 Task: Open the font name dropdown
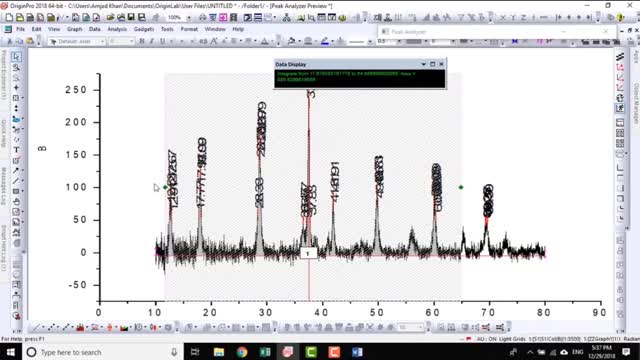(102, 41)
